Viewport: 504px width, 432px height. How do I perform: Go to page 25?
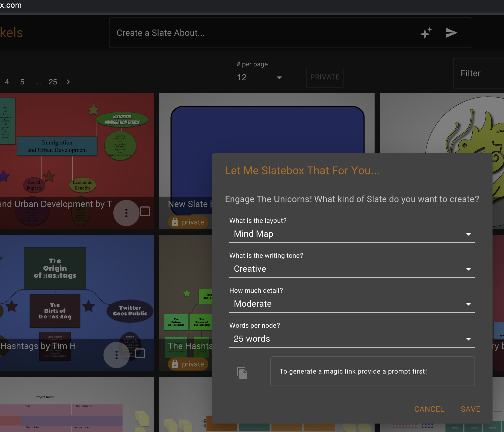53,82
